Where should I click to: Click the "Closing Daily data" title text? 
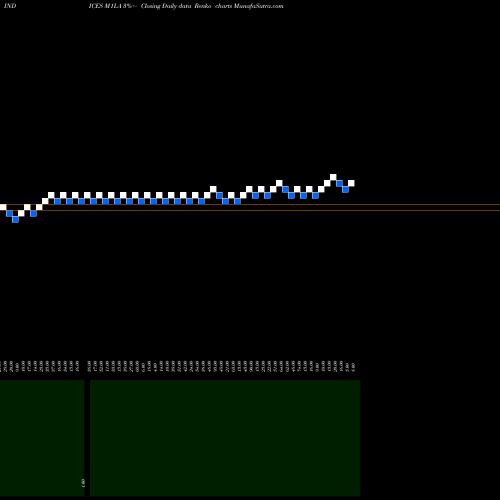(166, 6)
